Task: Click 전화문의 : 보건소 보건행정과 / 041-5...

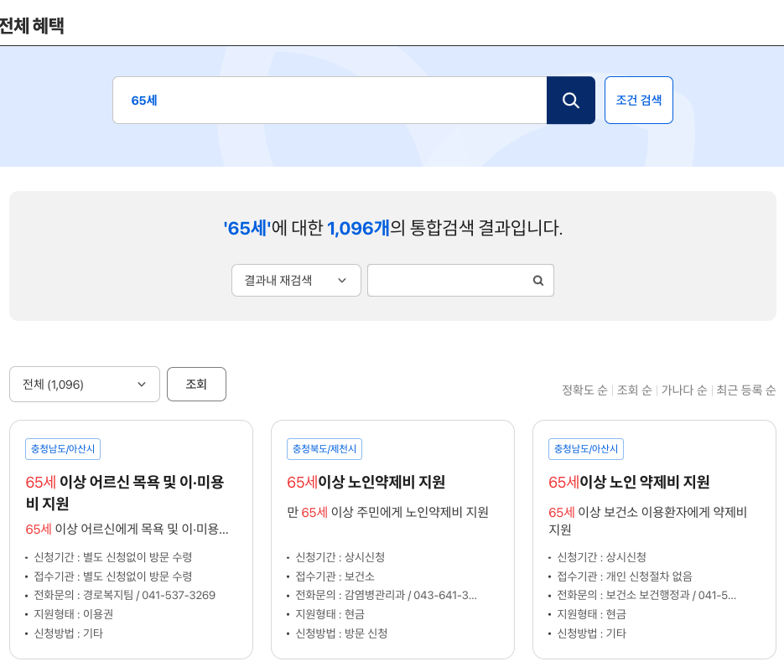Action: point(646,595)
